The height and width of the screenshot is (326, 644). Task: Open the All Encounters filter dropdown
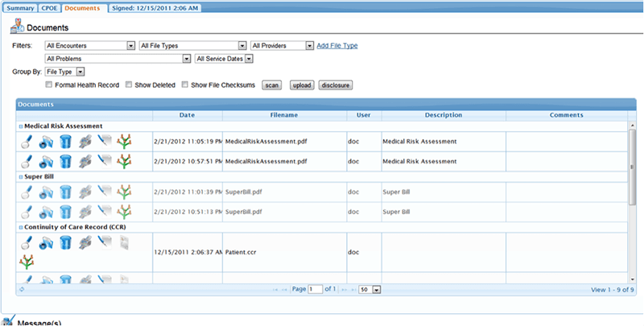point(90,46)
